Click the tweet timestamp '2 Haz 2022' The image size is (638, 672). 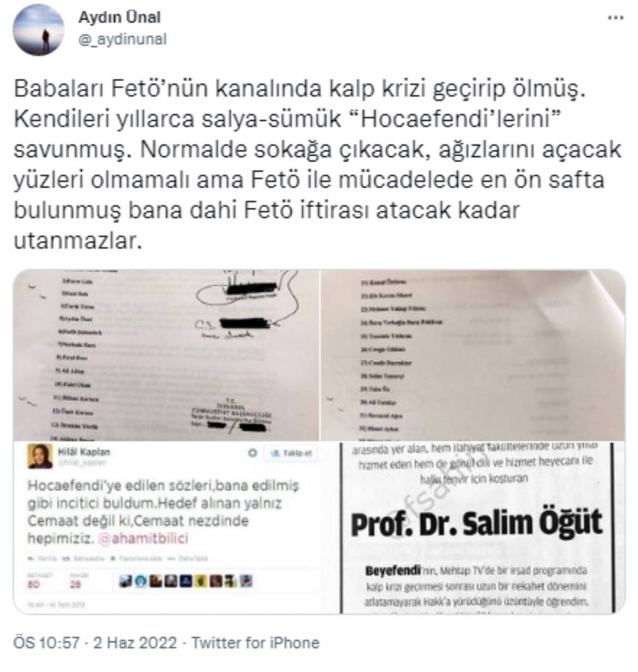point(135,642)
